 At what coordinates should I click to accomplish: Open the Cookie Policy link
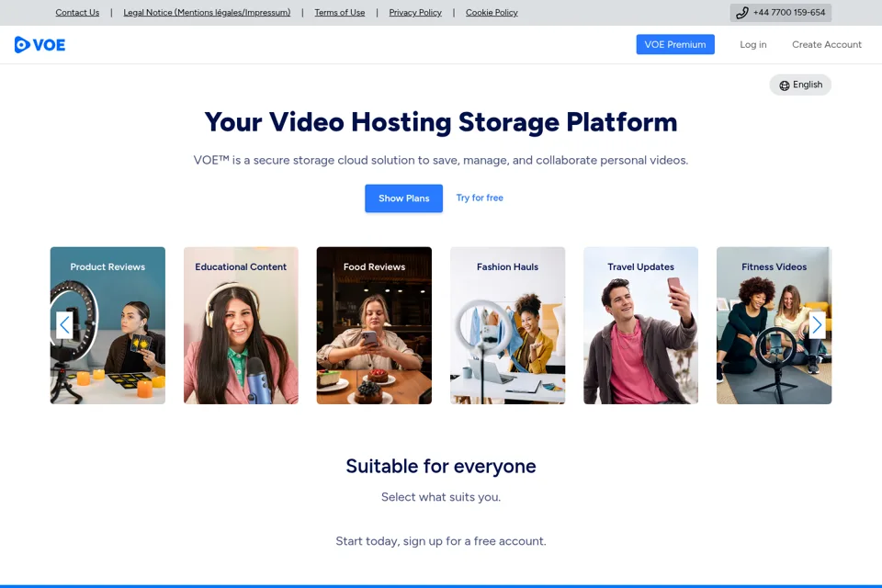(x=492, y=12)
